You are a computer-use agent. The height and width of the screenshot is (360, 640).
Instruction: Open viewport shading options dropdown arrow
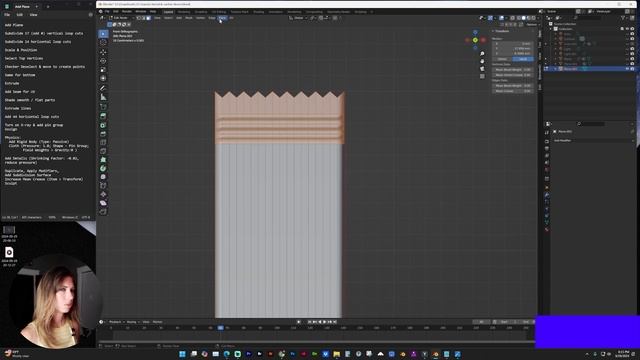[x=538, y=18]
